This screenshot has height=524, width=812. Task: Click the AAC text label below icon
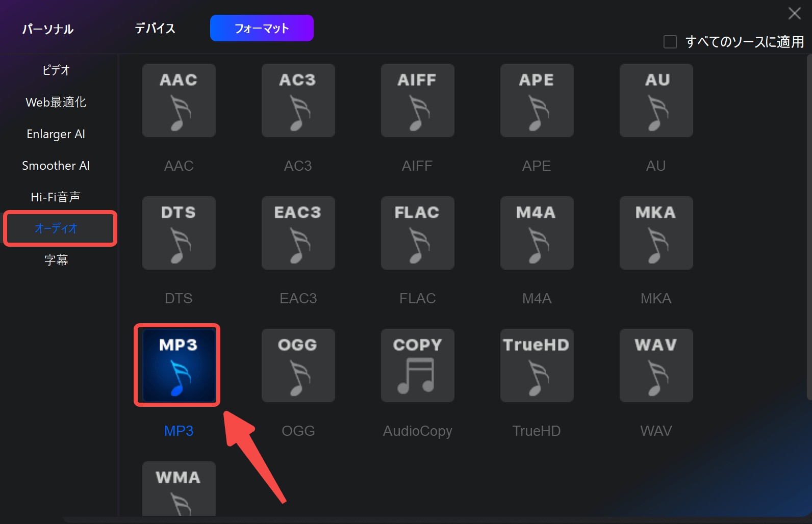(179, 166)
